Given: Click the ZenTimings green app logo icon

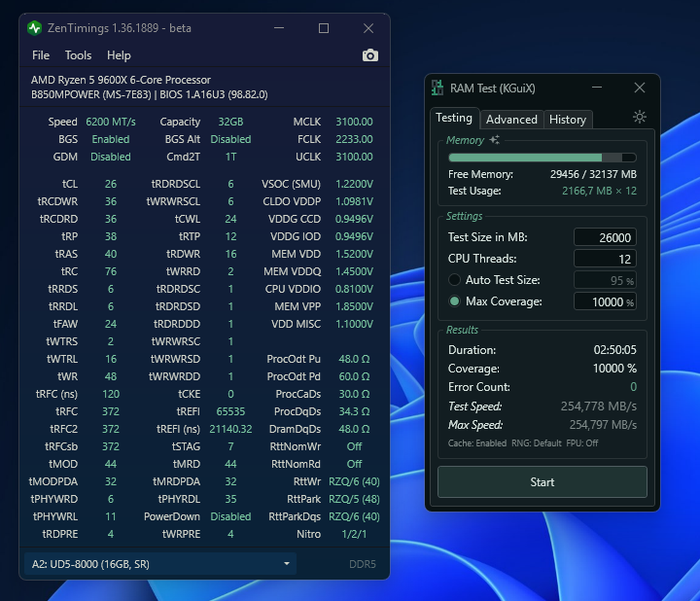Looking at the screenshot, I should point(35,28).
